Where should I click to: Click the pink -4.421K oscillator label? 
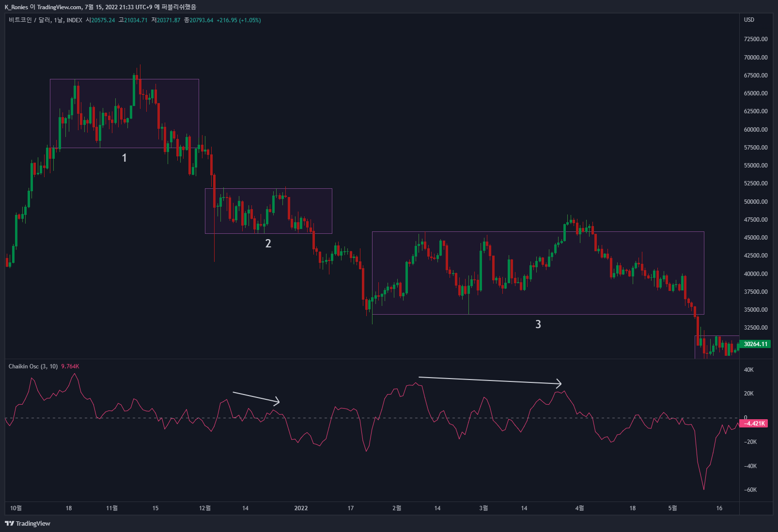pos(755,424)
